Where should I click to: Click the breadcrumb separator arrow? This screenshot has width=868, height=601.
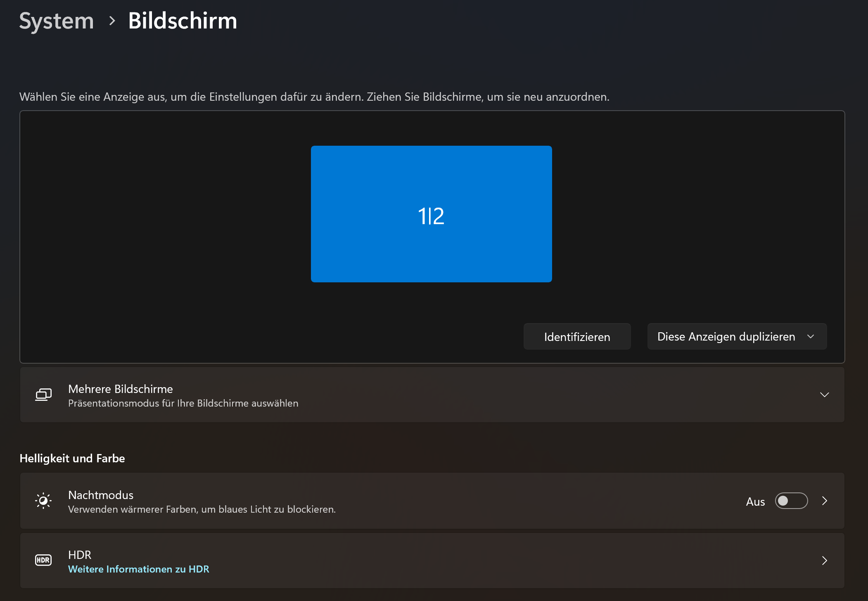(x=112, y=21)
